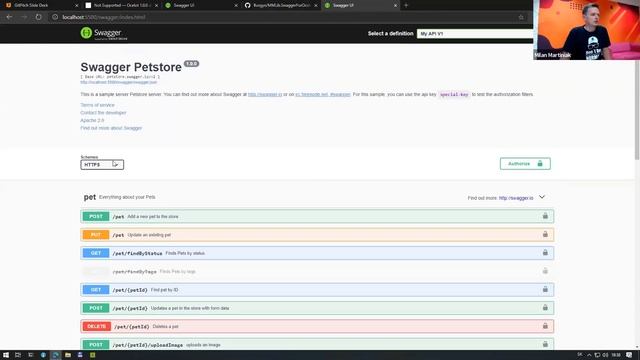
Task: Expand deprecated /pet/findByTags operation
Action: point(317,271)
